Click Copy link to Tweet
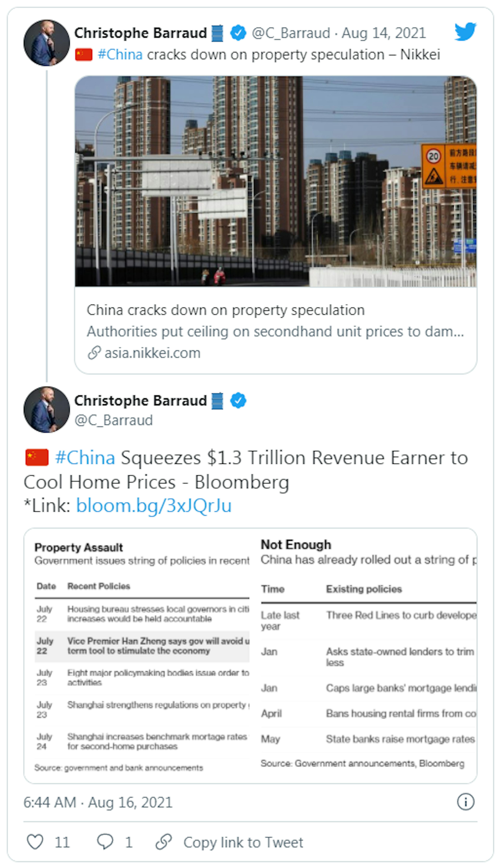This screenshot has width=499, height=868. pos(243,842)
